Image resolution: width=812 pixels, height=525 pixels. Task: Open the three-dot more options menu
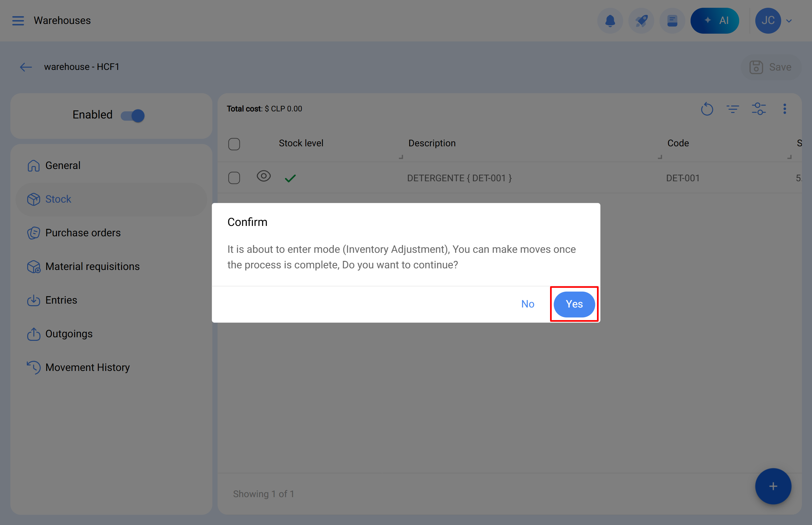pos(784,109)
